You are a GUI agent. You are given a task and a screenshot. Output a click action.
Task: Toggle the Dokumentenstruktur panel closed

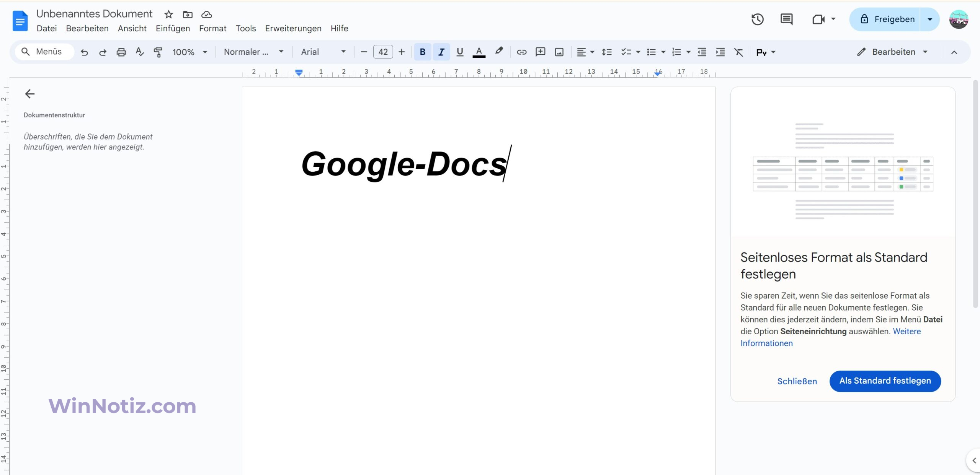(x=29, y=94)
